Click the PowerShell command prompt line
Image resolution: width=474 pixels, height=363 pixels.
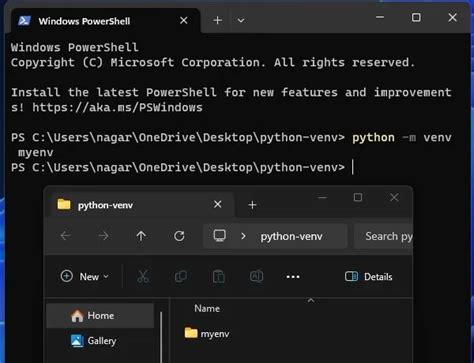182,167
